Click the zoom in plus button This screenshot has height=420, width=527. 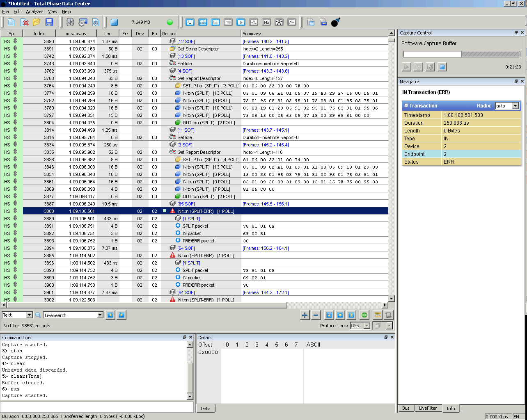click(305, 315)
